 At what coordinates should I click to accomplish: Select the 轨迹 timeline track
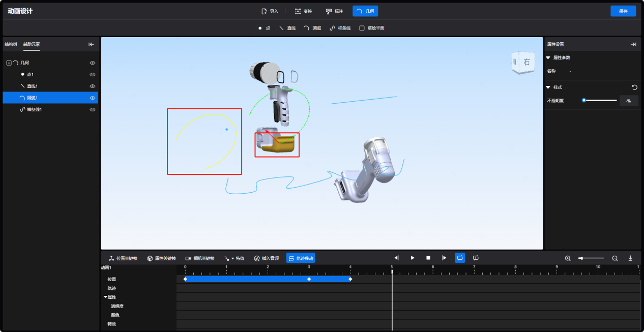point(112,288)
